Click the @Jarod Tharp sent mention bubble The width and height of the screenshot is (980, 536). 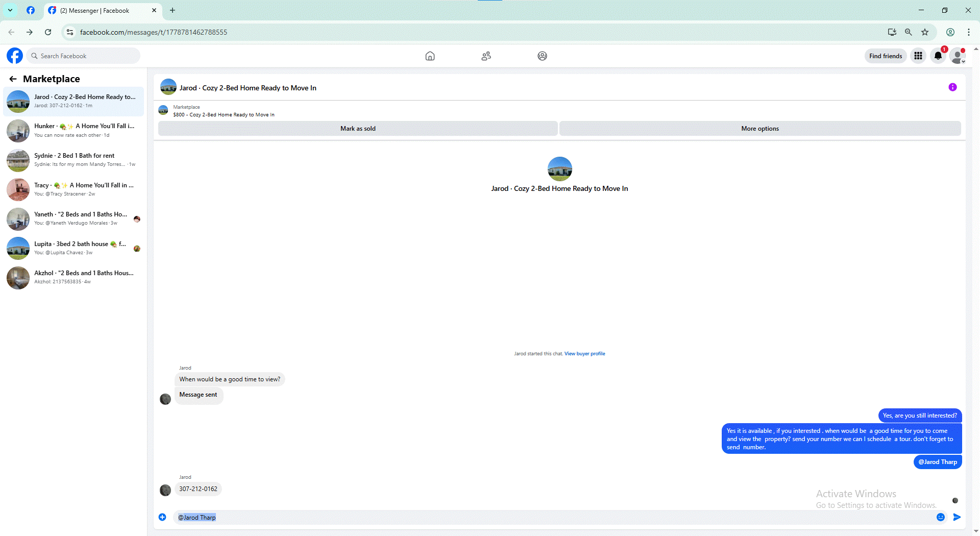[x=938, y=462]
